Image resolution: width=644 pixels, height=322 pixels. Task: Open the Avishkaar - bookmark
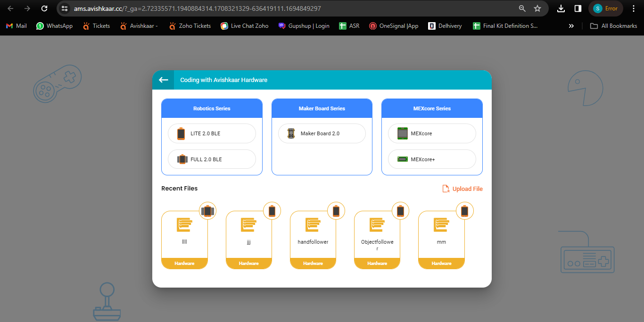pyautogui.click(x=139, y=26)
